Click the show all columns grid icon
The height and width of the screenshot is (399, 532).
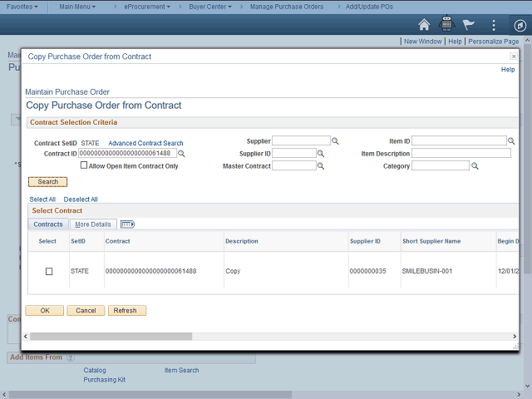tap(127, 224)
